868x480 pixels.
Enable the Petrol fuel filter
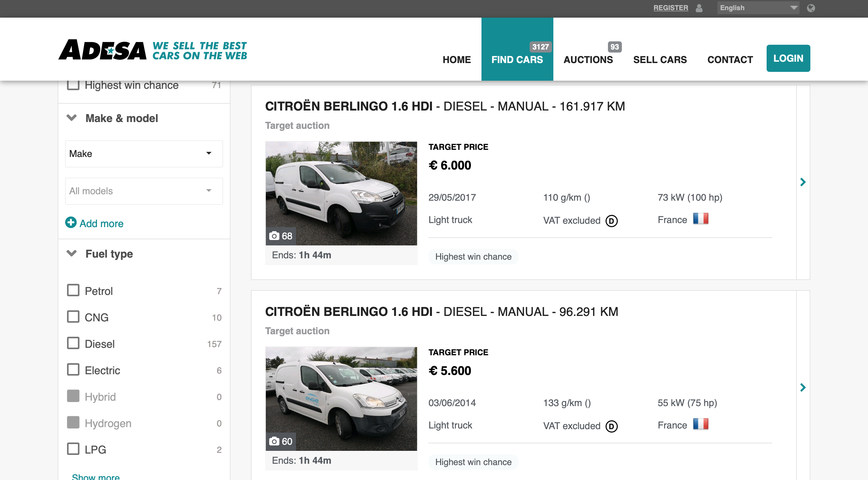coord(73,291)
